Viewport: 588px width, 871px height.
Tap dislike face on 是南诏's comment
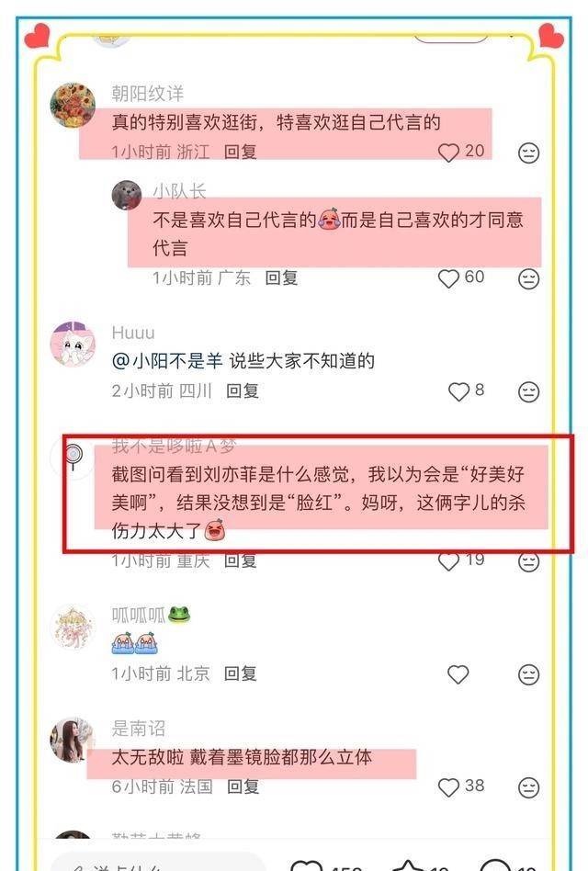(528, 787)
